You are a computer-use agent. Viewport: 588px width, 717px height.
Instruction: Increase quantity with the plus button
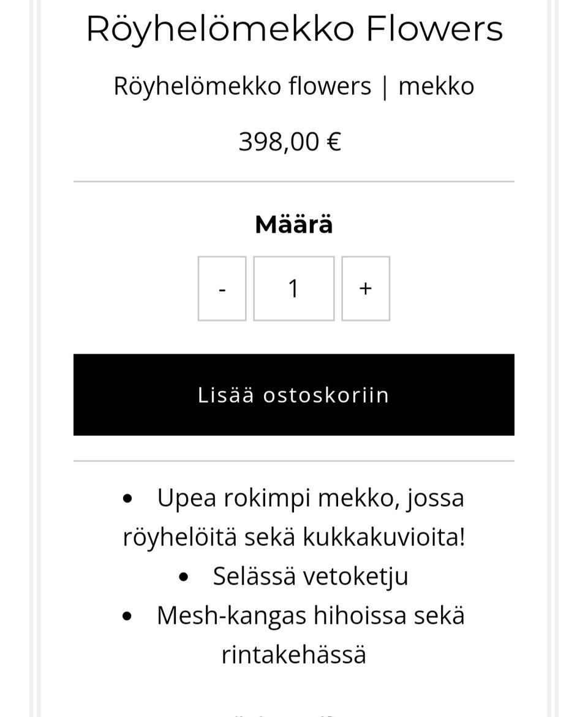(x=366, y=289)
